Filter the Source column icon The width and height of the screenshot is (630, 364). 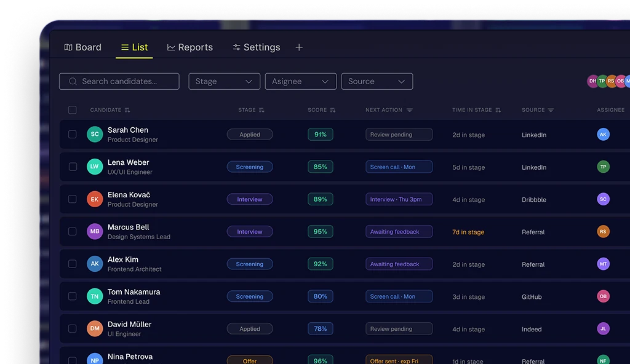pyautogui.click(x=551, y=110)
